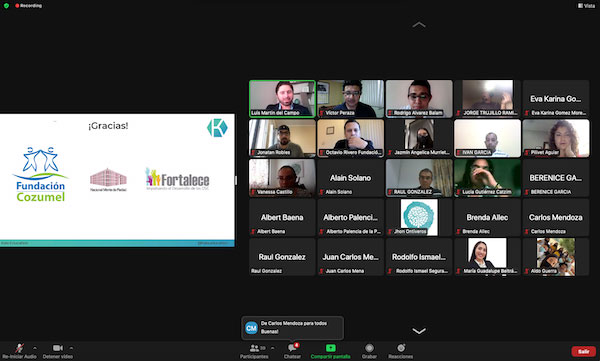
Task: Click the divider handle beside shared slide
Action: pos(236,180)
